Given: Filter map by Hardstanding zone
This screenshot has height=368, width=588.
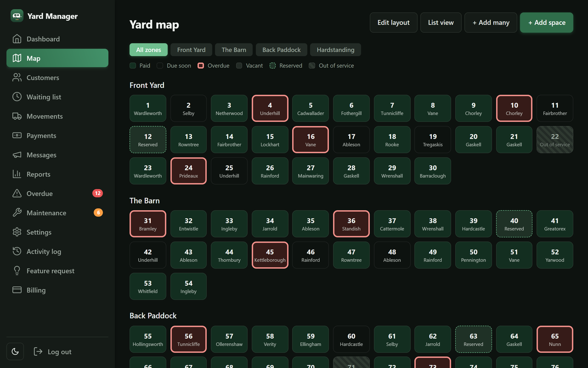Looking at the screenshot, I should coord(335,50).
